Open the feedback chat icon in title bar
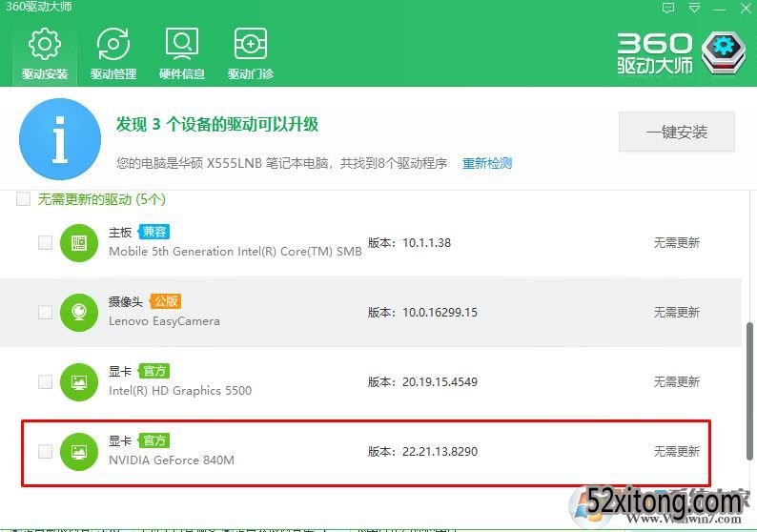757x532 pixels. tap(668, 8)
